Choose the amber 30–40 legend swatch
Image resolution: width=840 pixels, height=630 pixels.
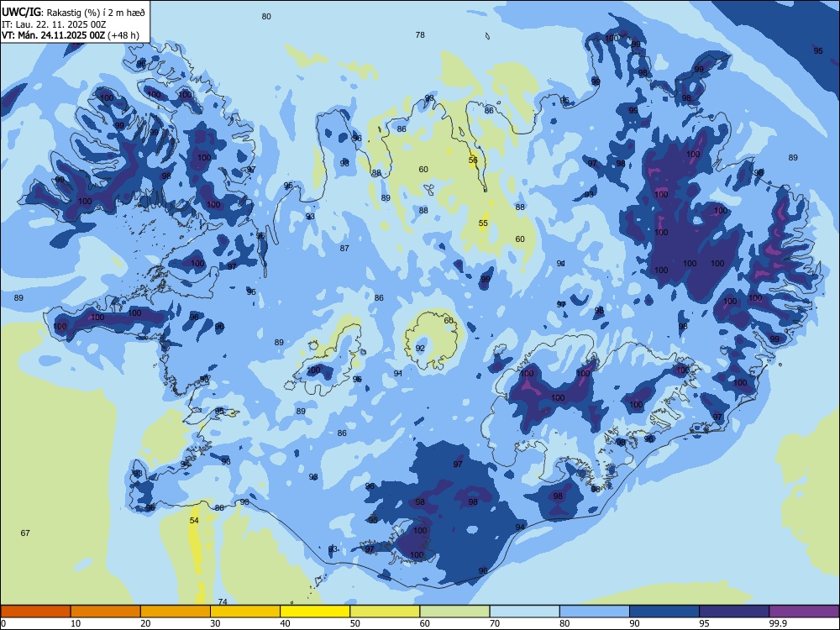(x=245, y=612)
